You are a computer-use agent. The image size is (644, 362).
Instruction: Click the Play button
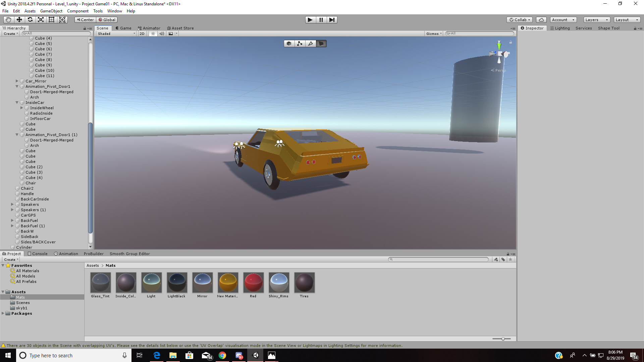(310, 20)
